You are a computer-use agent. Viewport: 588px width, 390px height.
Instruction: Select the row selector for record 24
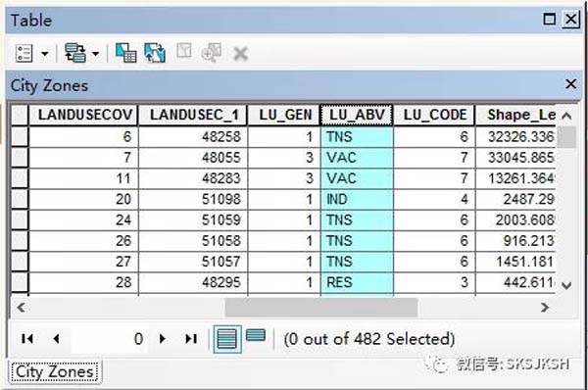(x=20, y=220)
